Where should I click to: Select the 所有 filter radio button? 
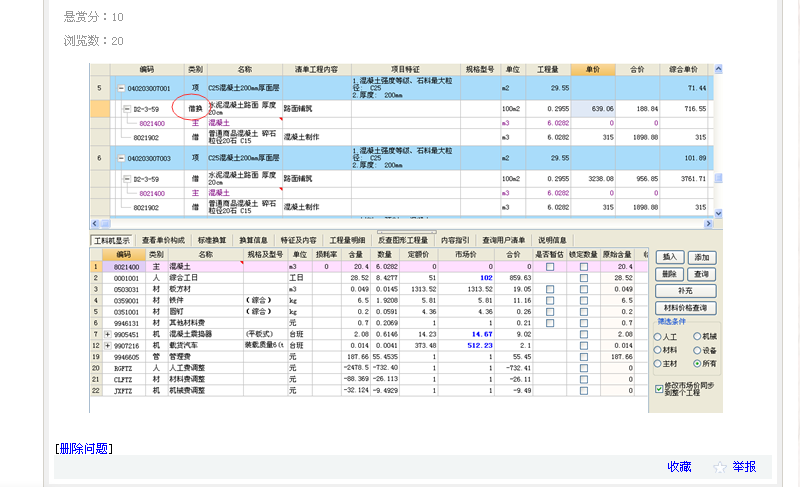[697, 364]
